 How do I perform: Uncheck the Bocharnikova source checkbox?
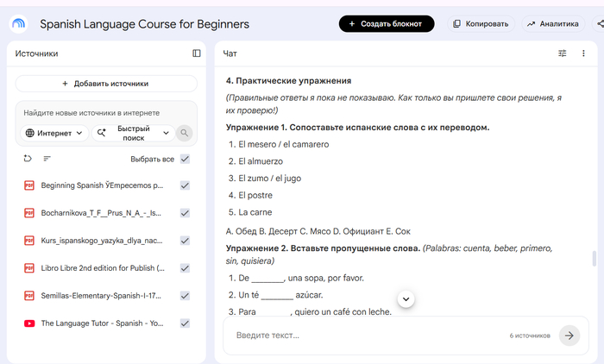(185, 213)
